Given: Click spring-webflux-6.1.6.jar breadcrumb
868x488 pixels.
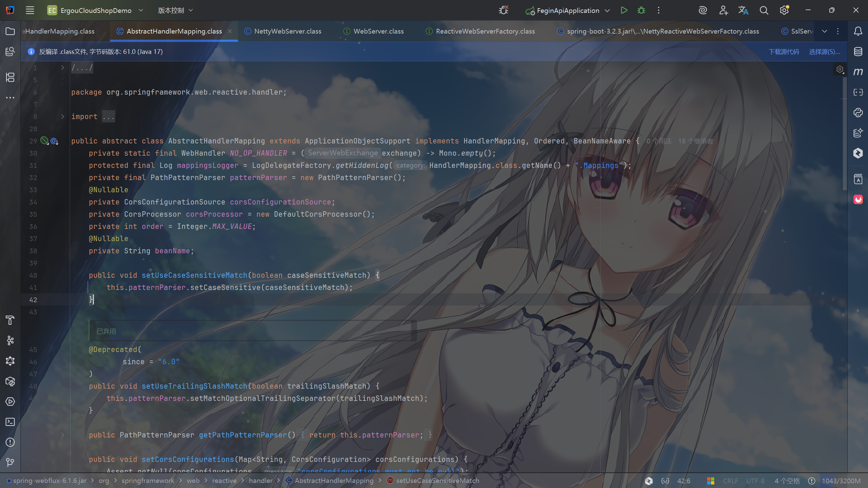Looking at the screenshot, I should 47,481.
